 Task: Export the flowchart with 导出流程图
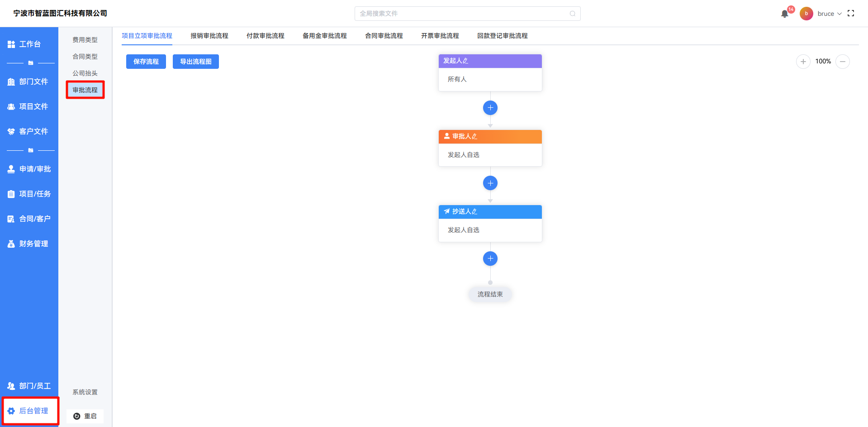[x=195, y=62]
